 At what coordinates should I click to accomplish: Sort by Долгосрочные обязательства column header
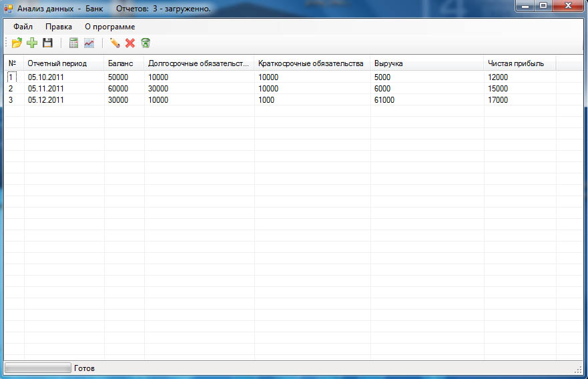pos(199,63)
